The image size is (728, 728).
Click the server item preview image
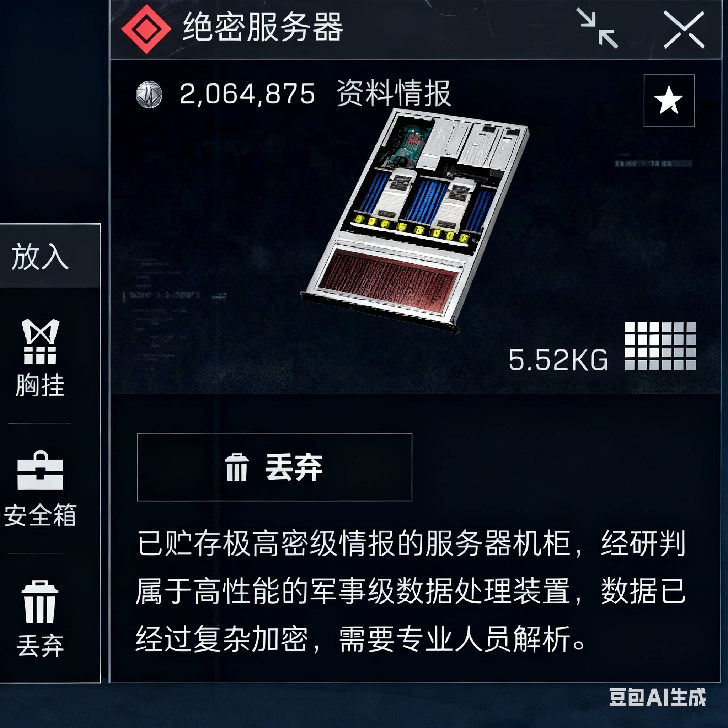415,221
